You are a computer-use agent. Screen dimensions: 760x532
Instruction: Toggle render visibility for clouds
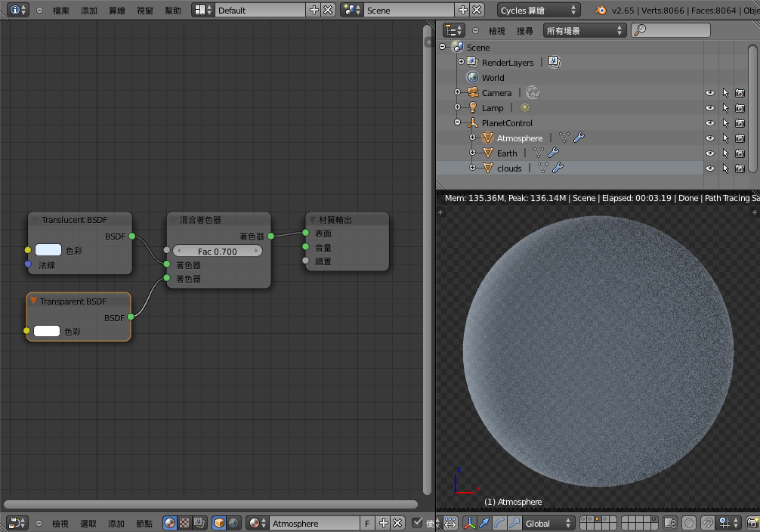(x=740, y=169)
